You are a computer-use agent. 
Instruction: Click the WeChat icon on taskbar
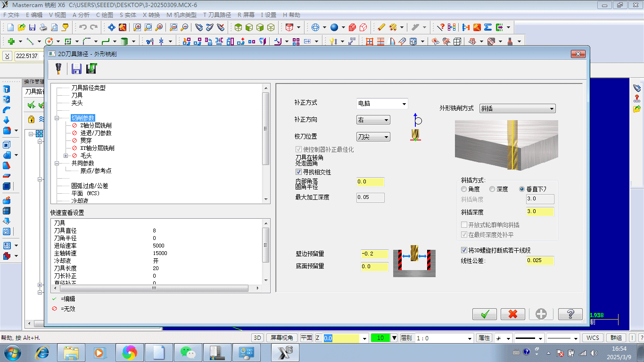[x=189, y=353]
